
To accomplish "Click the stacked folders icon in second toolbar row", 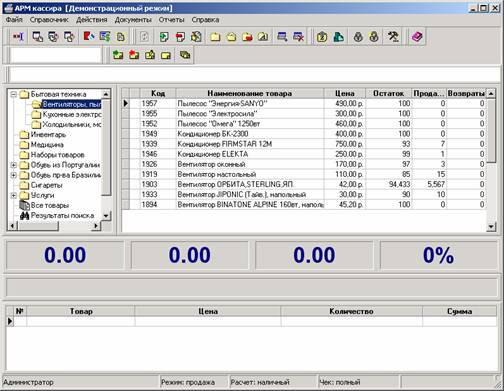I will coord(185,55).
